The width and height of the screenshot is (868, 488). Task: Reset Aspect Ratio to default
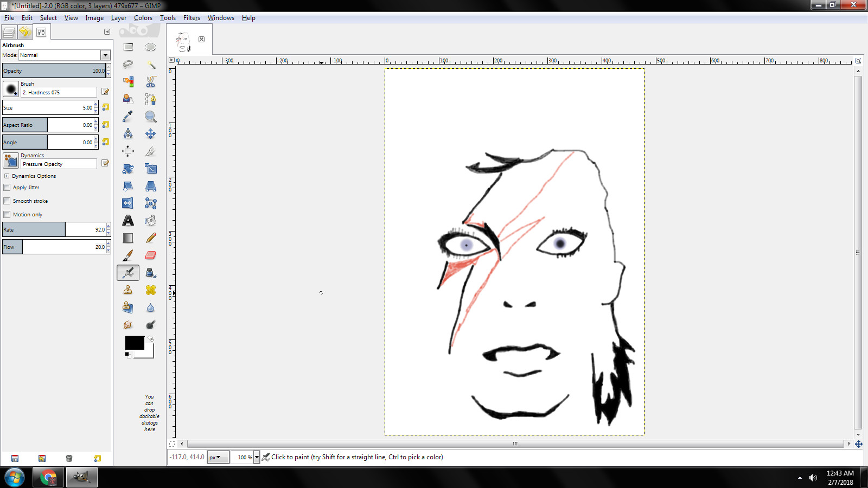click(106, 125)
